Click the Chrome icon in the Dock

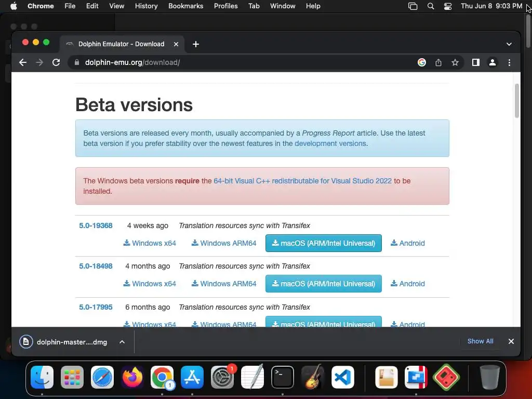(x=162, y=377)
